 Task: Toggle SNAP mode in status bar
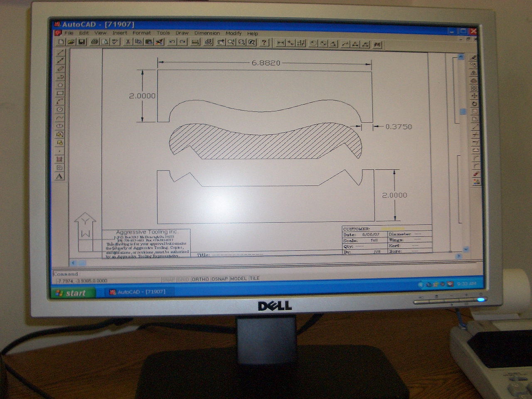point(168,280)
